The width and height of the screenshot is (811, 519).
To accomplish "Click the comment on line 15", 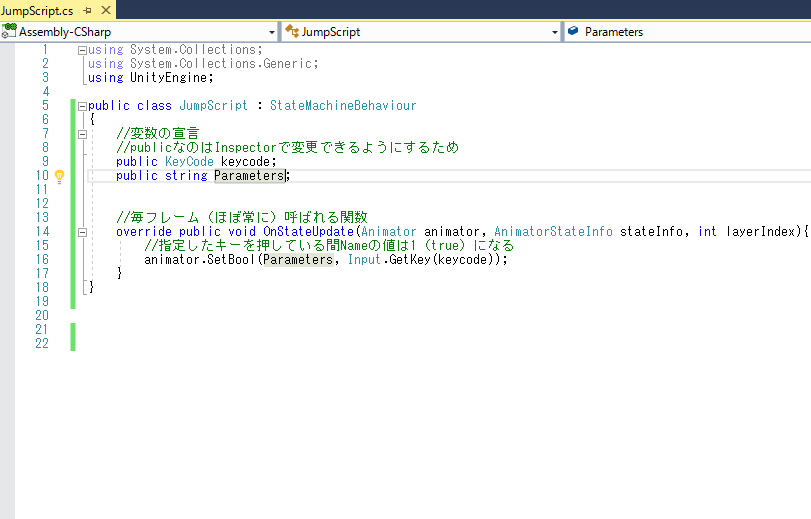I will 329,245.
